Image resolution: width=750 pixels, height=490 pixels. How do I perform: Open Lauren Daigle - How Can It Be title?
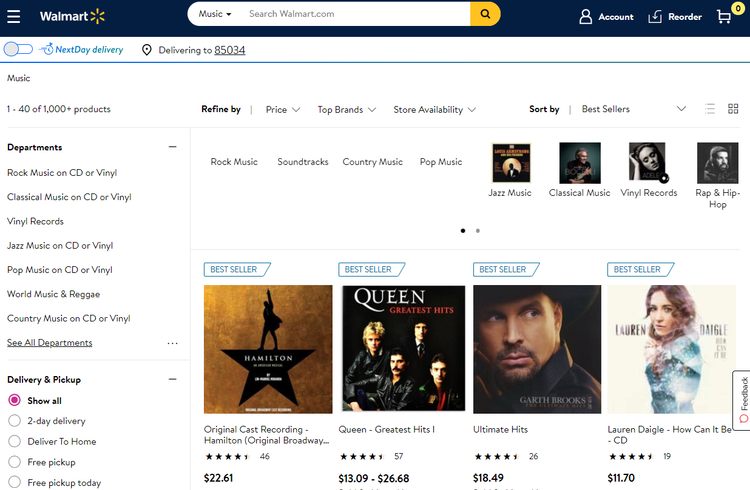point(670,435)
